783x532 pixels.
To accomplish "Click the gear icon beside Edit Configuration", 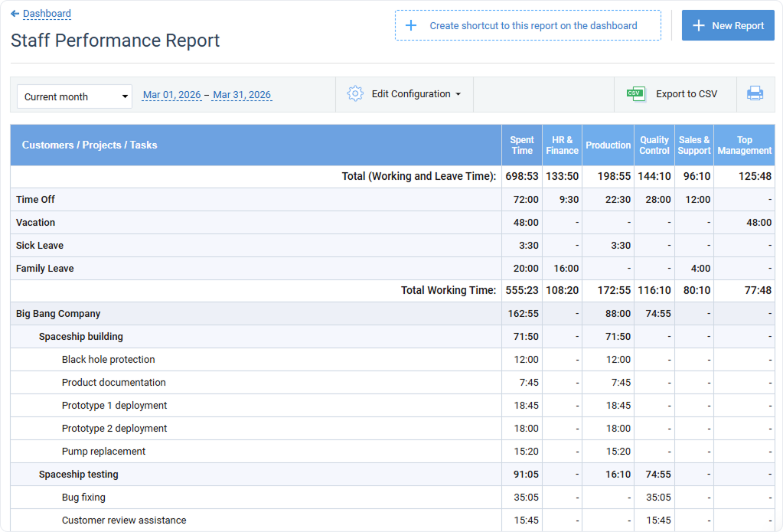I will (354, 93).
